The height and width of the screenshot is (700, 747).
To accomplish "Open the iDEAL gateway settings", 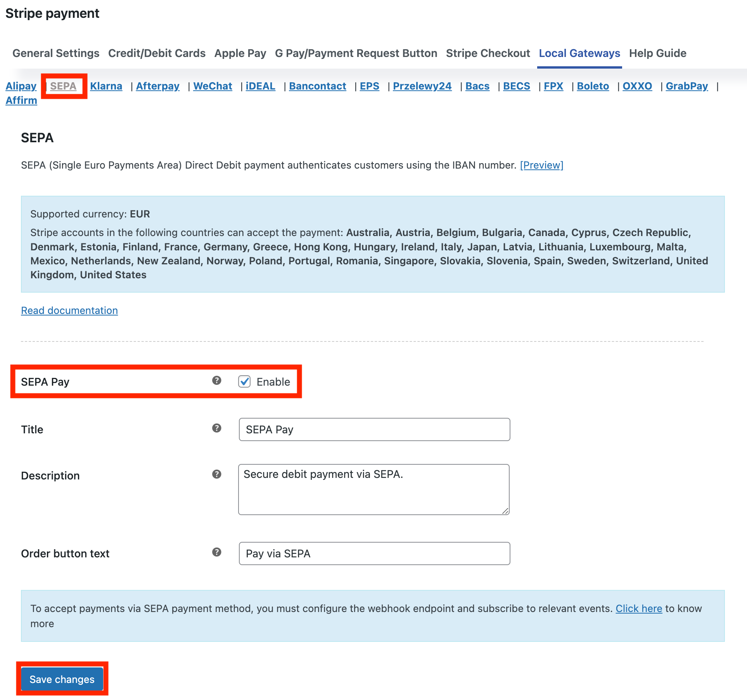I will 260,86.
